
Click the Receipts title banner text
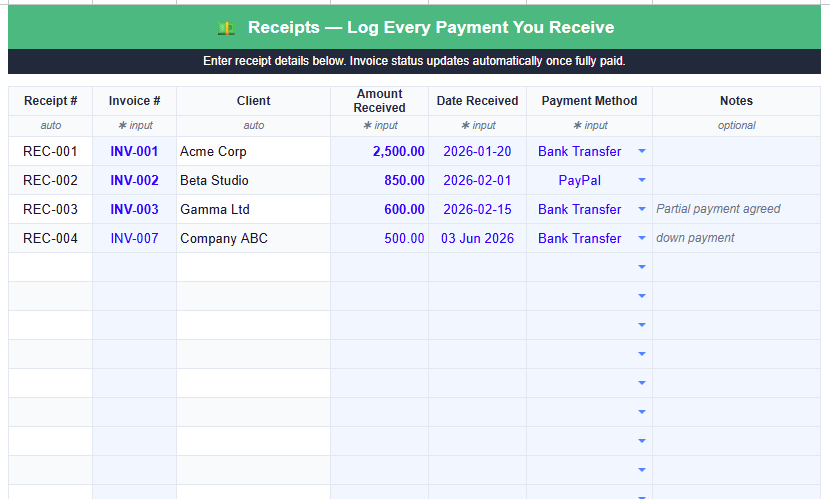431,28
